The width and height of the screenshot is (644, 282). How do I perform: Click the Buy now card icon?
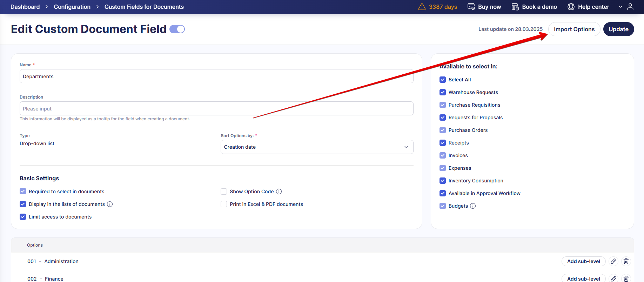click(471, 7)
